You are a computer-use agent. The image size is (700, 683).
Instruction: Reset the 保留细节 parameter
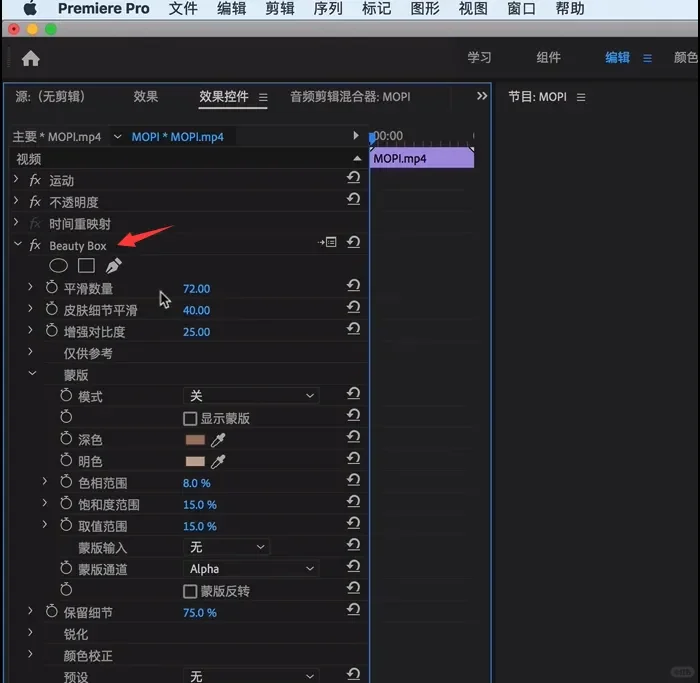tap(354, 610)
